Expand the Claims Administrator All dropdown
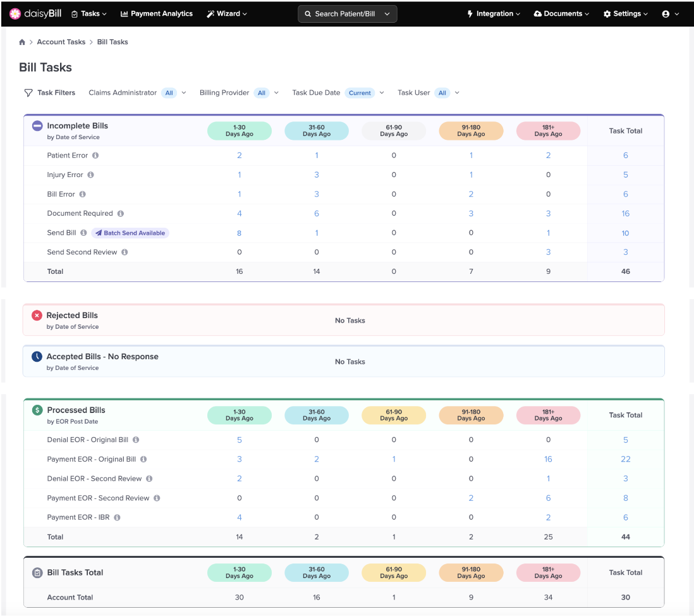Viewport: 694px width, 616px height. 169,92
